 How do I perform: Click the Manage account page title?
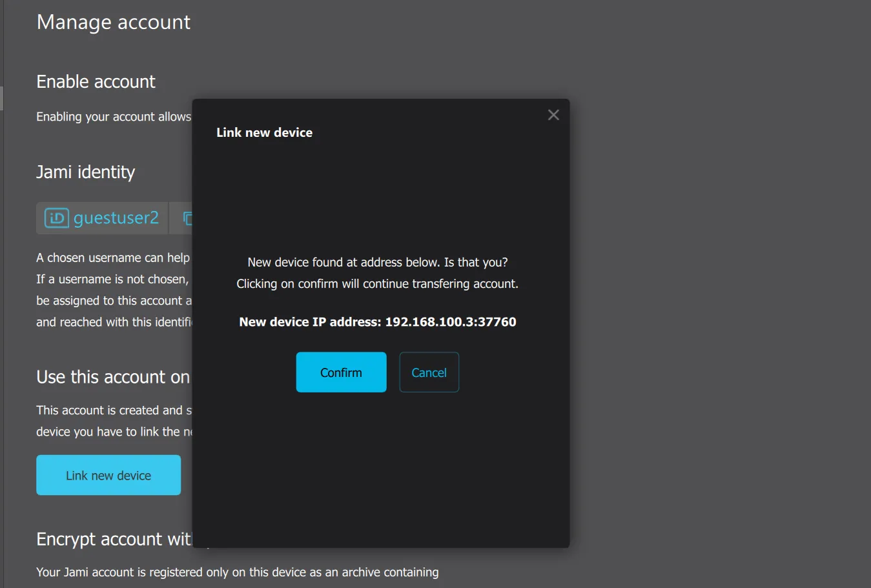(x=114, y=23)
